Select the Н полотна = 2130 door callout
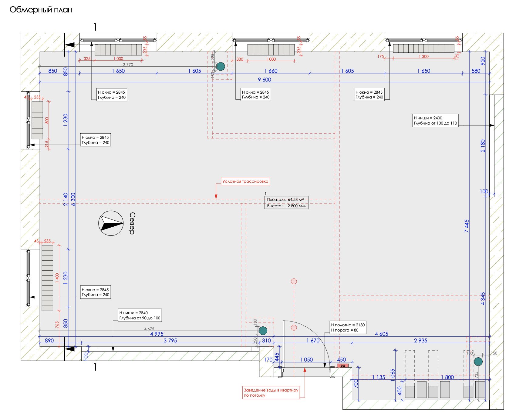This screenshot has height=420, width=516. click(x=348, y=328)
